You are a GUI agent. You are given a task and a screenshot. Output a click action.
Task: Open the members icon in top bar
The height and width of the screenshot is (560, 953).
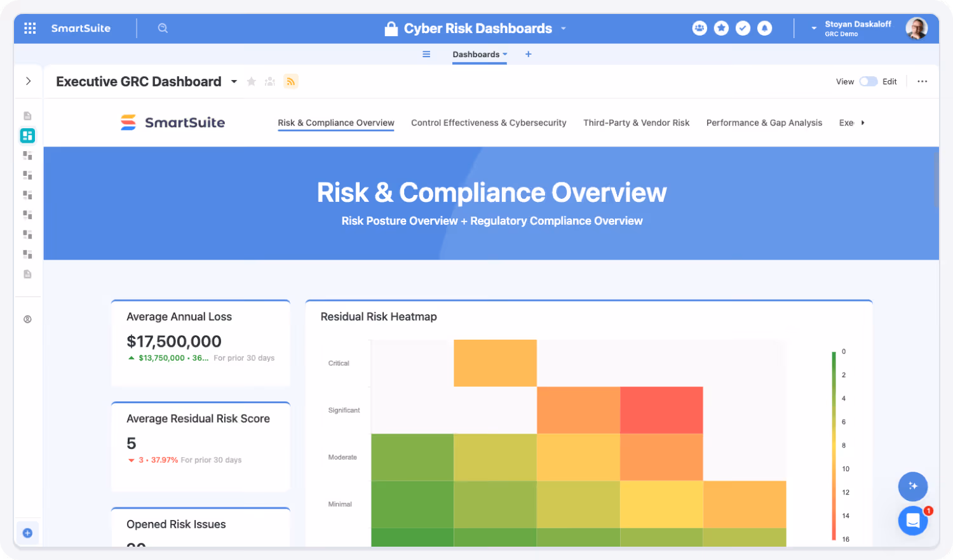pyautogui.click(x=700, y=28)
